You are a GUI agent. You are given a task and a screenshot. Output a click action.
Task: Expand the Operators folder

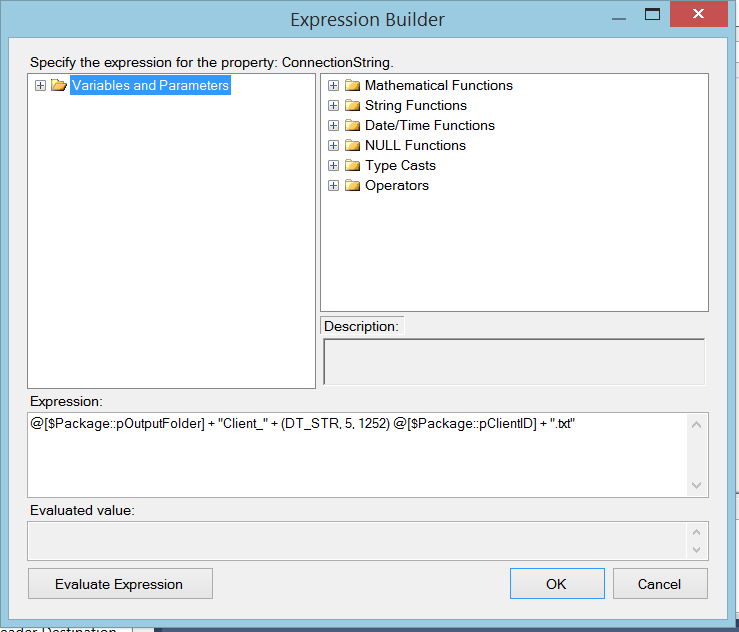coord(333,185)
